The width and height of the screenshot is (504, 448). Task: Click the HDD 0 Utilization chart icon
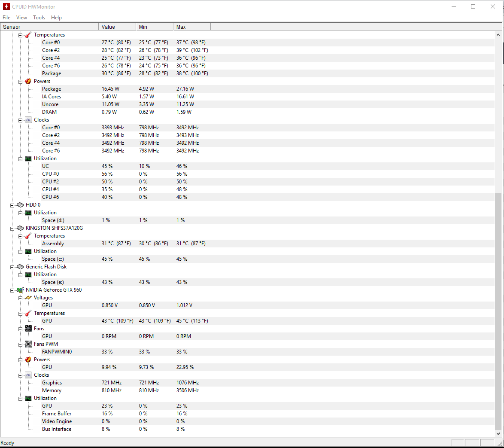pyautogui.click(x=28, y=213)
